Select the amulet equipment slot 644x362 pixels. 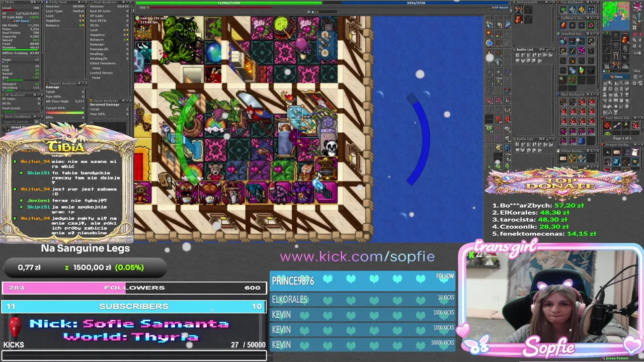[607, 40]
